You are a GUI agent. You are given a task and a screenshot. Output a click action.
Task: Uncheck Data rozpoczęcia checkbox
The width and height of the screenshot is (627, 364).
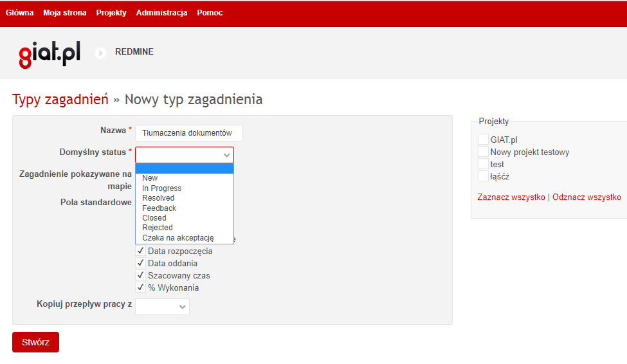click(140, 251)
